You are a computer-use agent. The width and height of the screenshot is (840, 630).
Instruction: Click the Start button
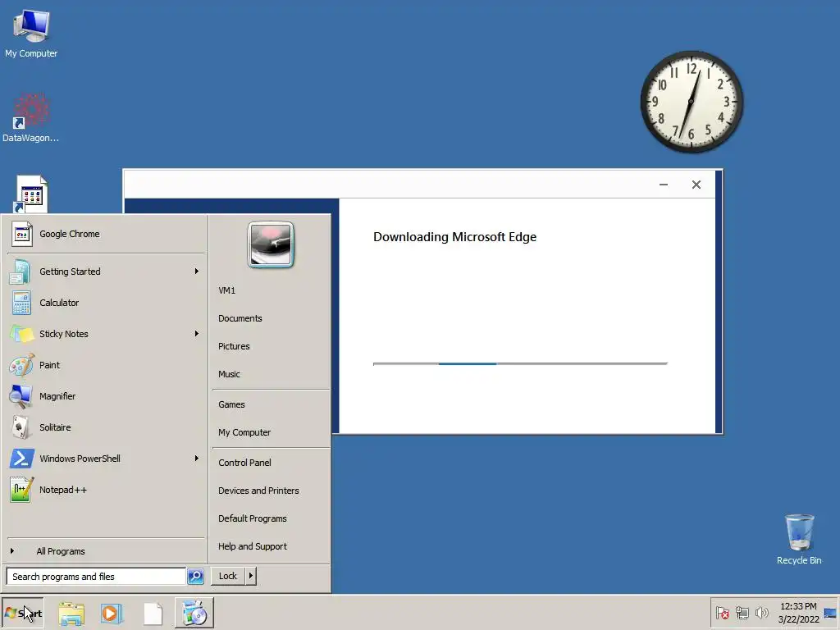[22, 613]
